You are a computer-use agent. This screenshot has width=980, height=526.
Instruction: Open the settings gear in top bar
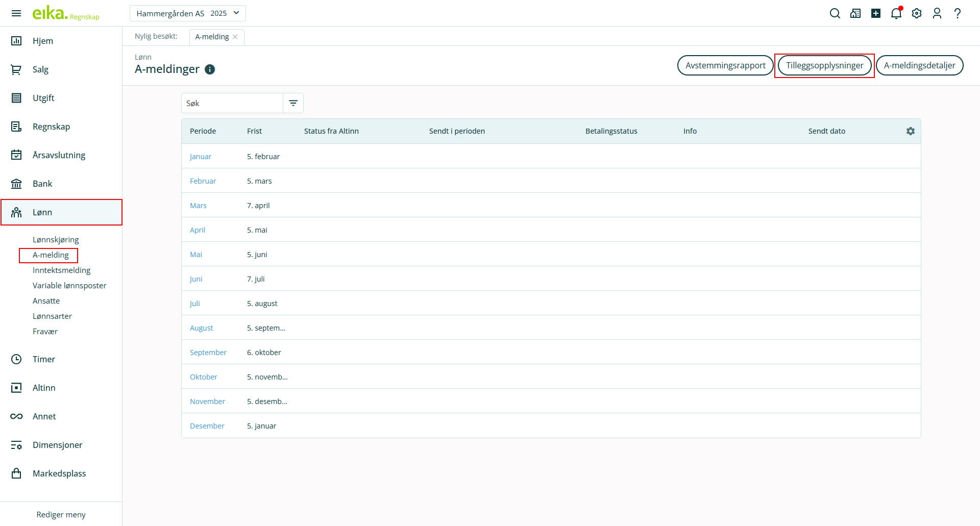(917, 14)
